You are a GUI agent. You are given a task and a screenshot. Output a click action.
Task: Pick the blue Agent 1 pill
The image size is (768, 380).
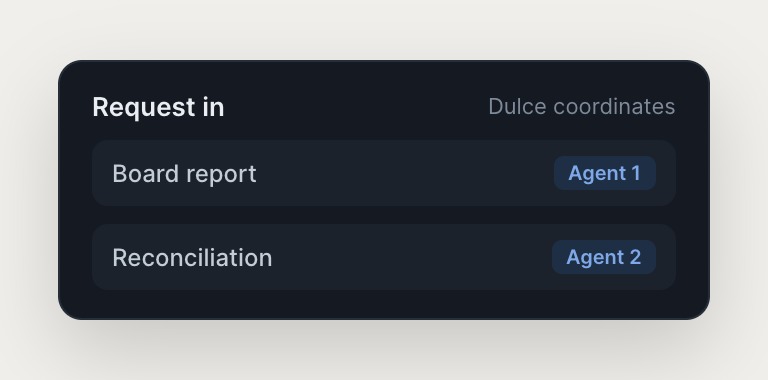pos(604,173)
